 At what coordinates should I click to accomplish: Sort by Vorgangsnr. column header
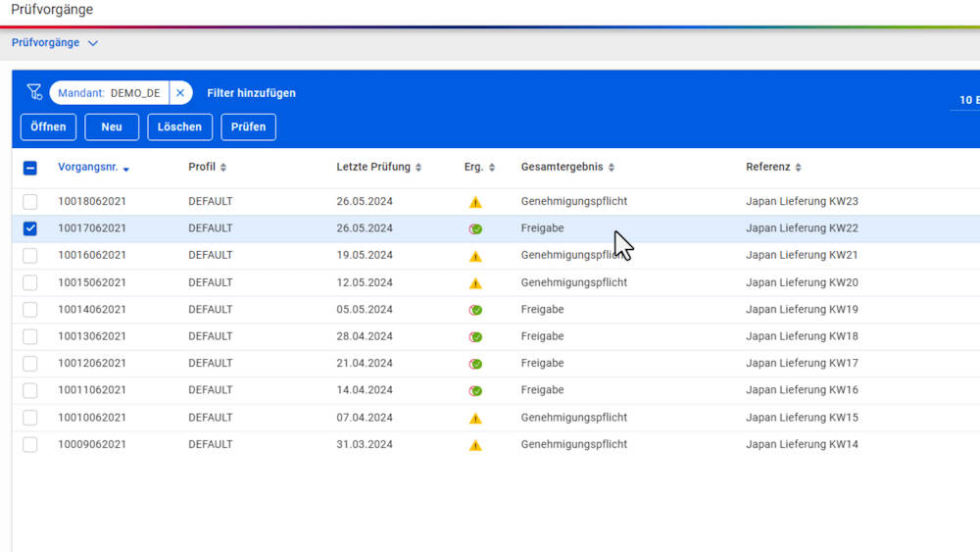88,168
